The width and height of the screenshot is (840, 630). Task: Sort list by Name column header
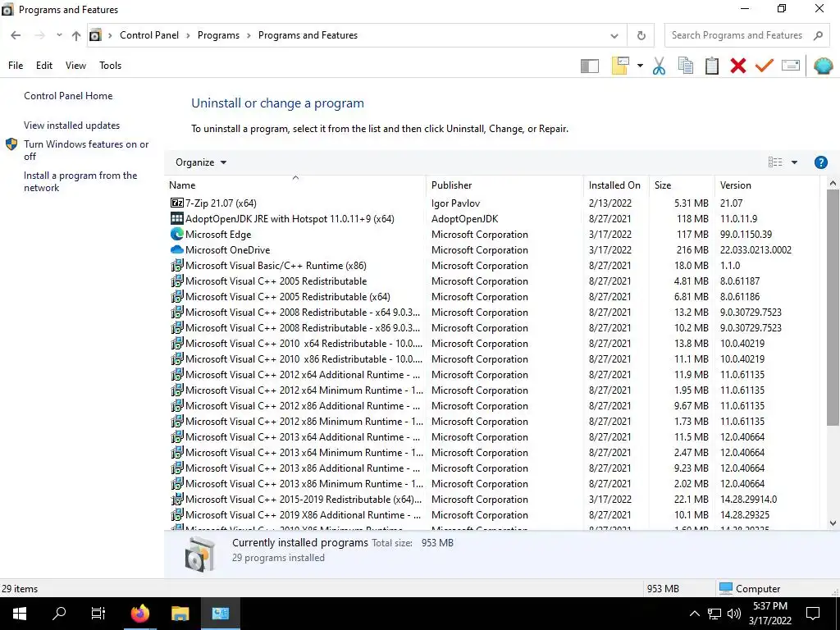[x=295, y=185]
